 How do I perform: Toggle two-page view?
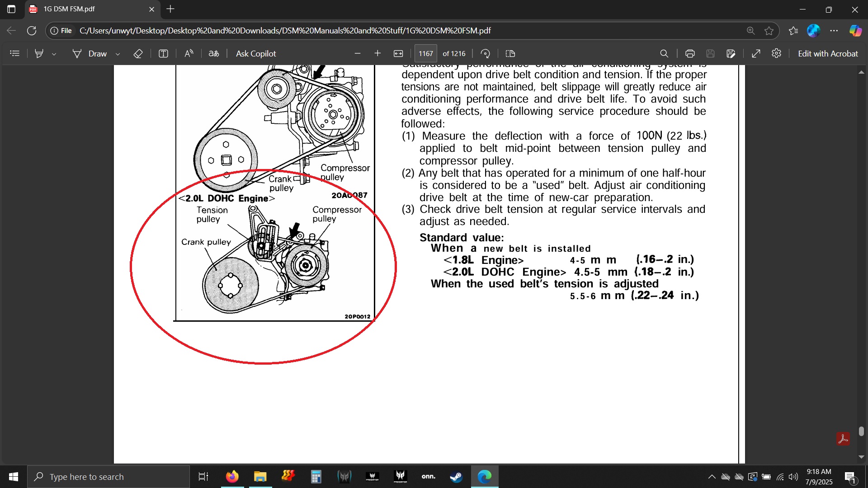click(510, 53)
